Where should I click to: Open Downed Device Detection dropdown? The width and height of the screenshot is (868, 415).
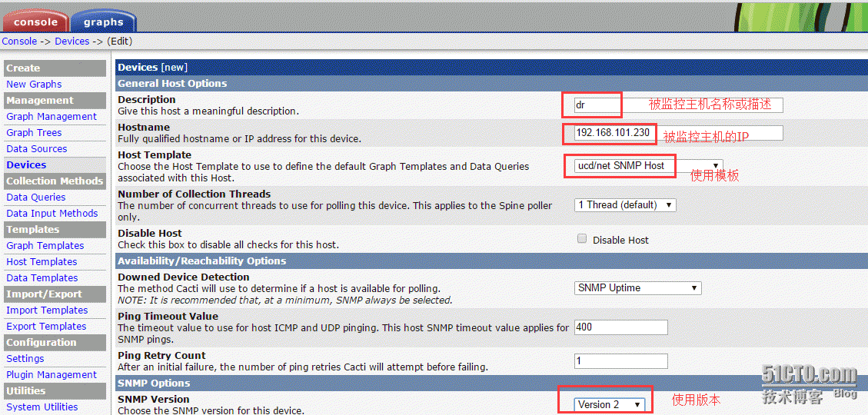[x=637, y=287]
